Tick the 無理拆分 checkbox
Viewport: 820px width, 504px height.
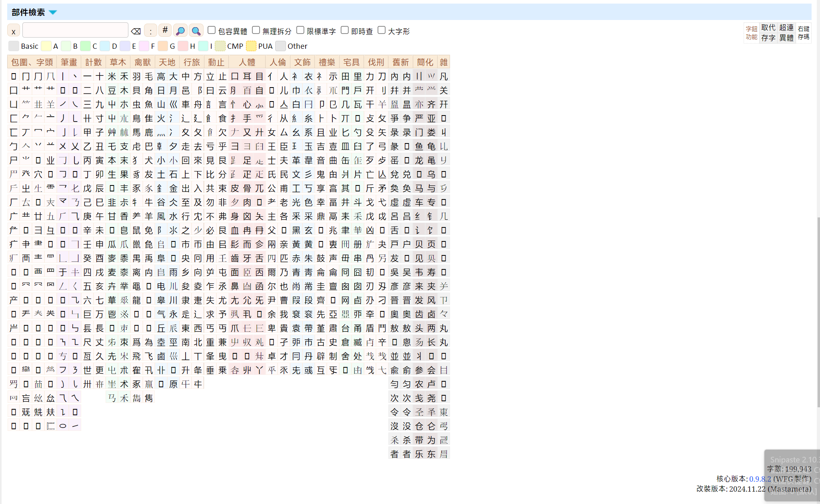(256, 30)
